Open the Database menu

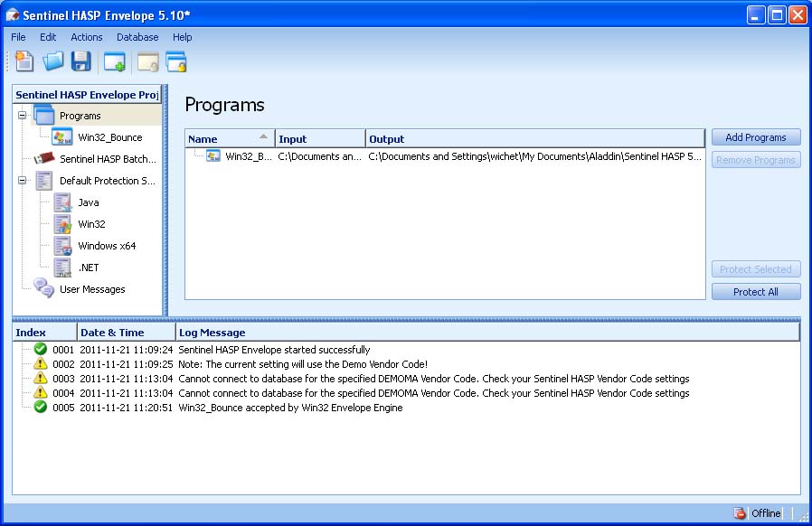pyautogui.click(x=137, y=37)
